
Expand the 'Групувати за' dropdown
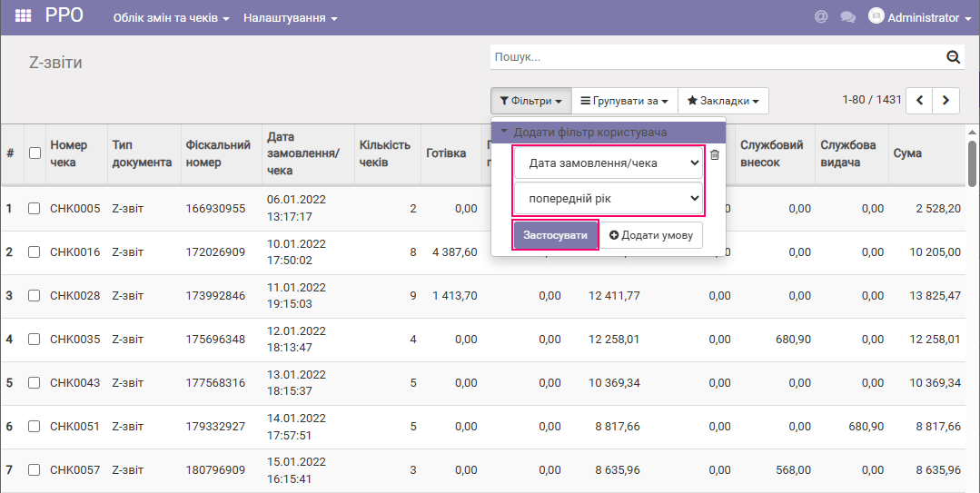[x=625, y=101]
